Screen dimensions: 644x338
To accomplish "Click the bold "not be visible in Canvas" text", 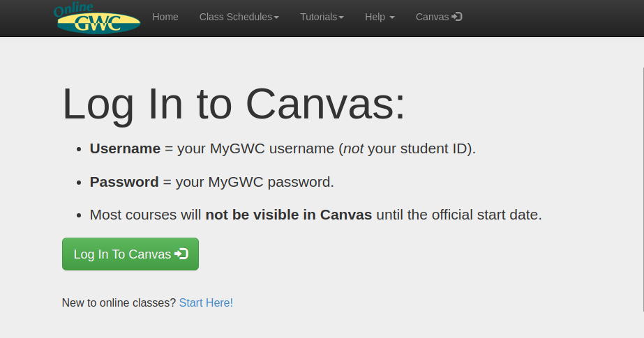I will click(x=288, y=215).
